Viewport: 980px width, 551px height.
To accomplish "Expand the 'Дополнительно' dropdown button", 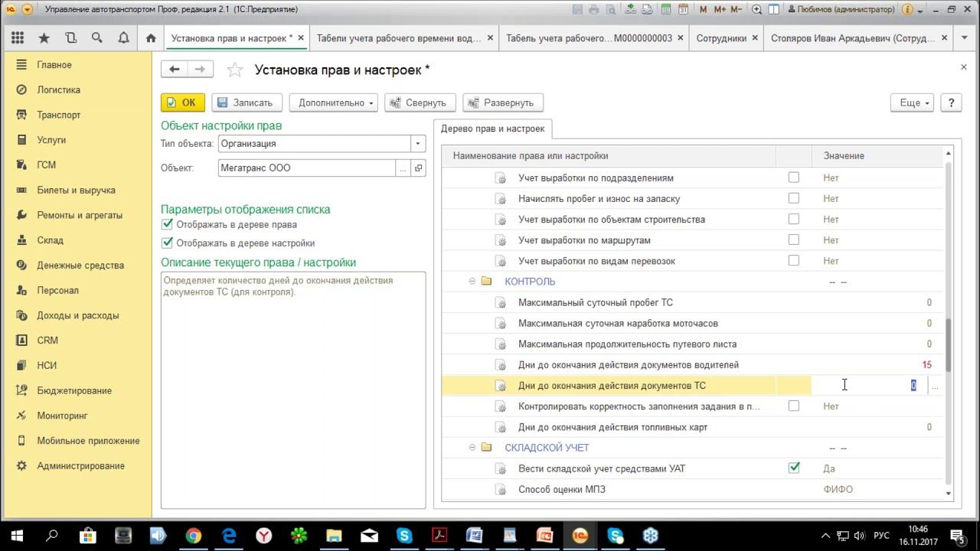I will click(335, 103).
